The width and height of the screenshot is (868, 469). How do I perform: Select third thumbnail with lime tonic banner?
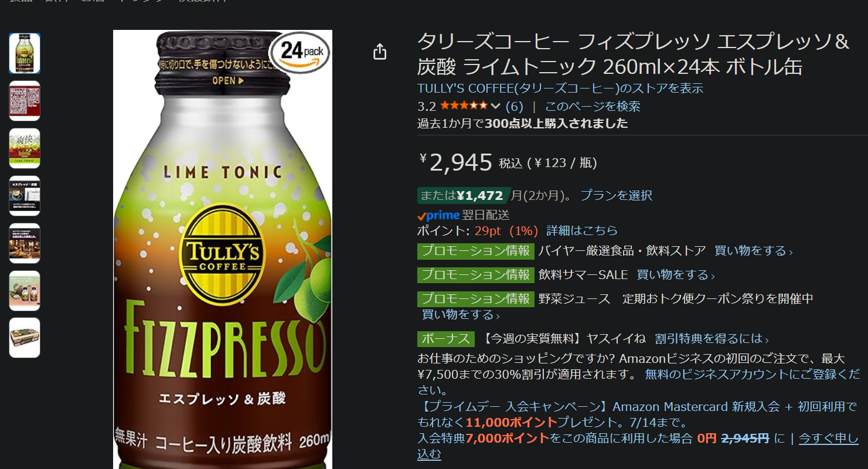[x=25, y=148]
